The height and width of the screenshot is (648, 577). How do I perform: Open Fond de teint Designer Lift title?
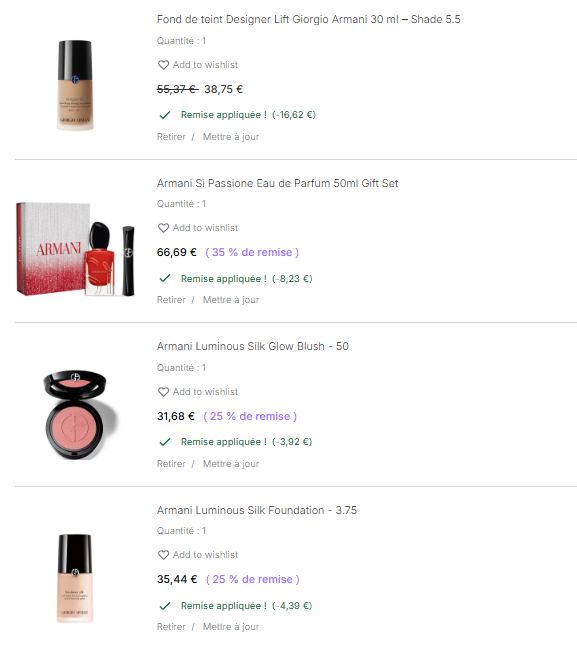pos(308,19)
